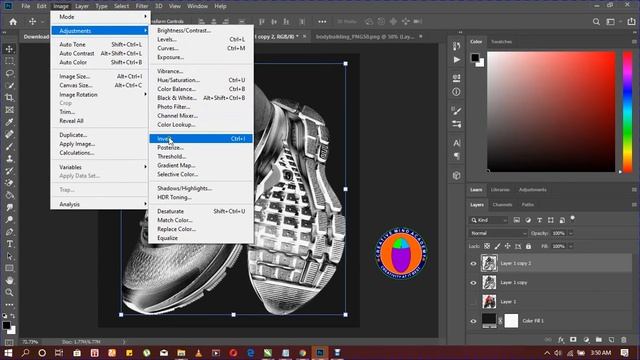Click inside the color picker field
Viewport: 640px width, 360px height.
pyautogui.click(x=551, y=111)
